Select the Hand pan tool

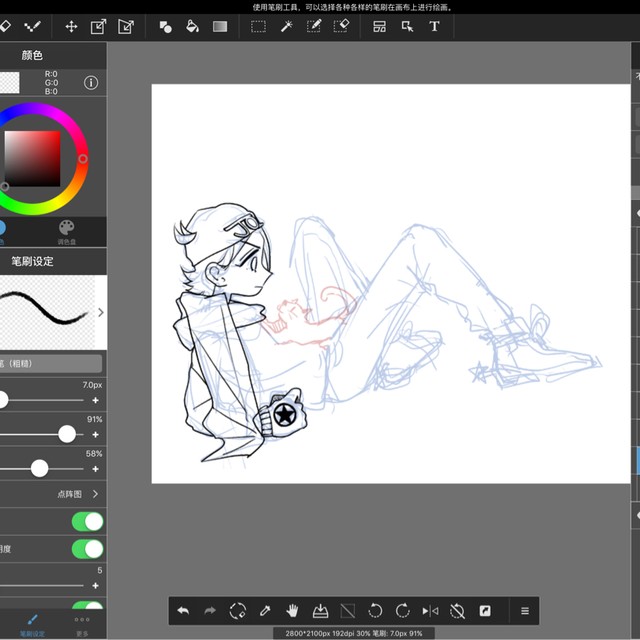[293, 610]
